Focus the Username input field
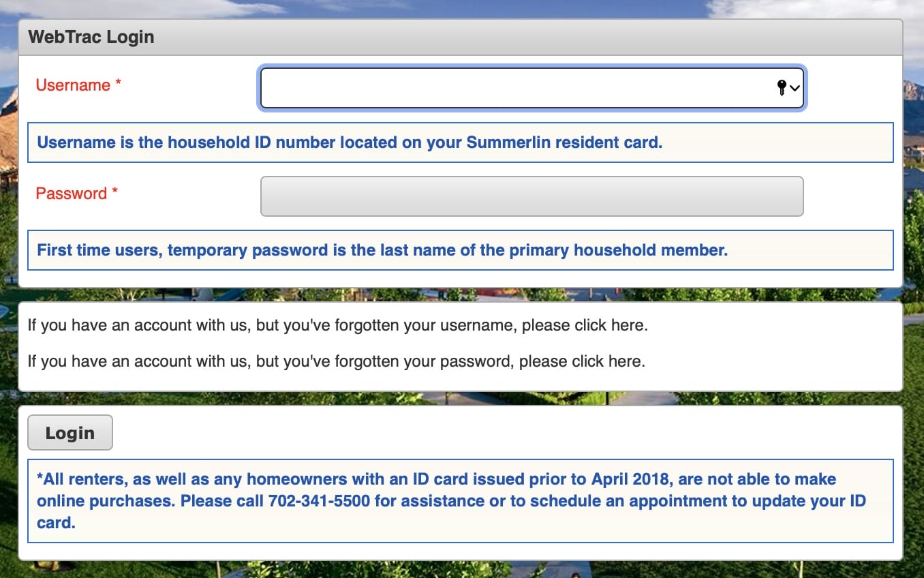This screenshot has height=578, width=924. click(511, 87)
